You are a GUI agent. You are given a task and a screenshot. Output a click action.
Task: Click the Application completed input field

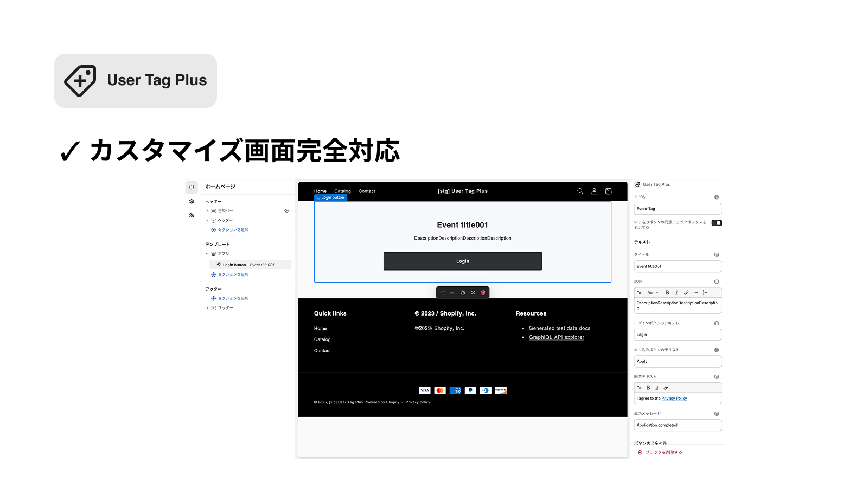point(678,425)
